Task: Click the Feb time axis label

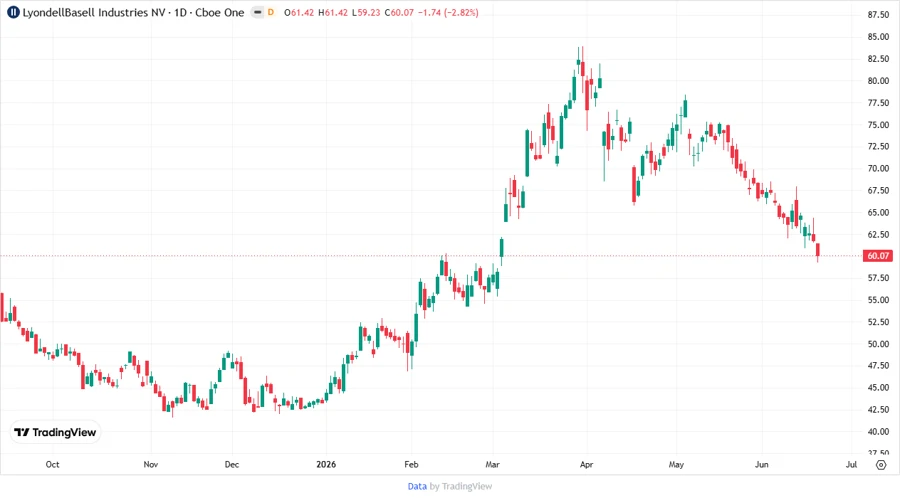Action: click(411, 465)
